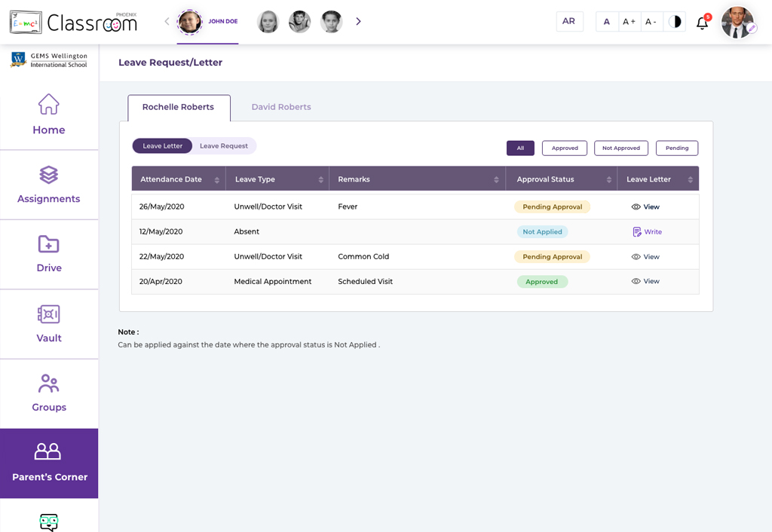Filter by Approved status
The image size is (772, 532).
[565, 148]
